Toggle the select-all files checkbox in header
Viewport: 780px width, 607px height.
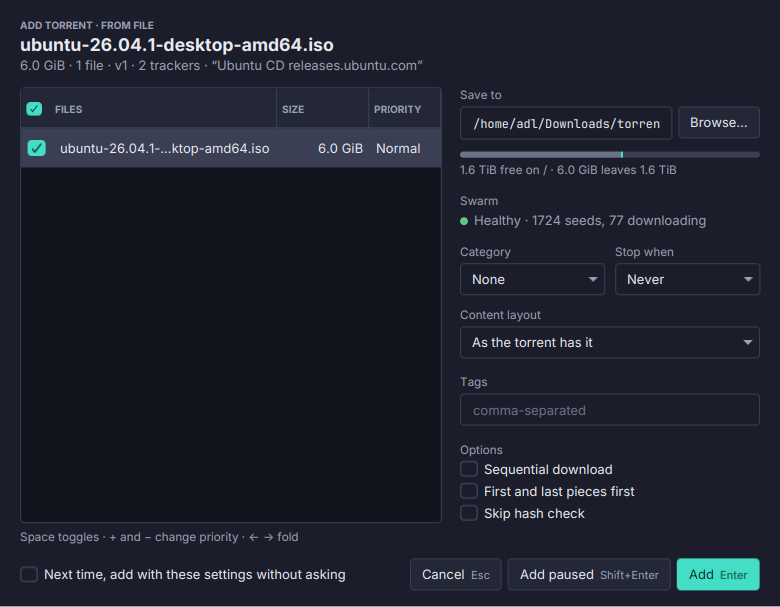[34, 109]
